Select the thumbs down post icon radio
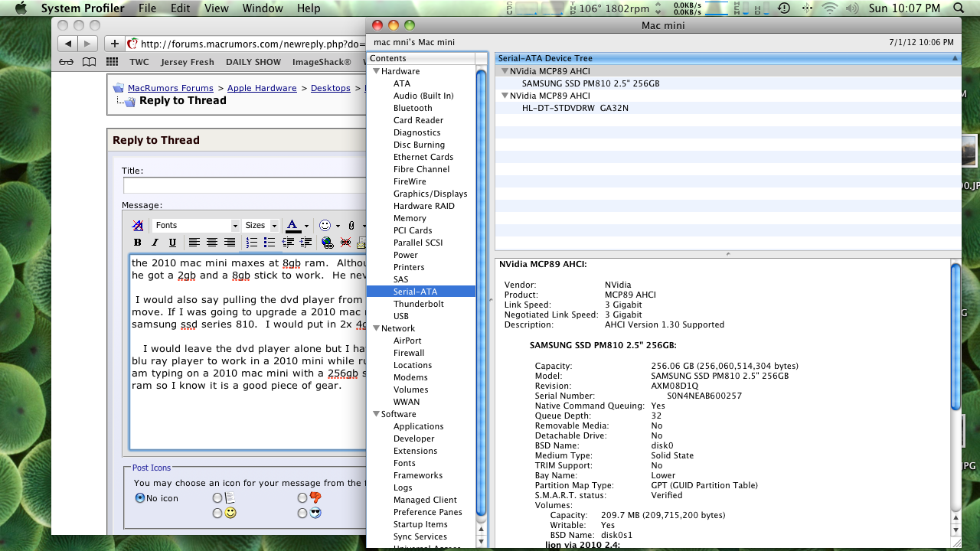 (302, 498)
